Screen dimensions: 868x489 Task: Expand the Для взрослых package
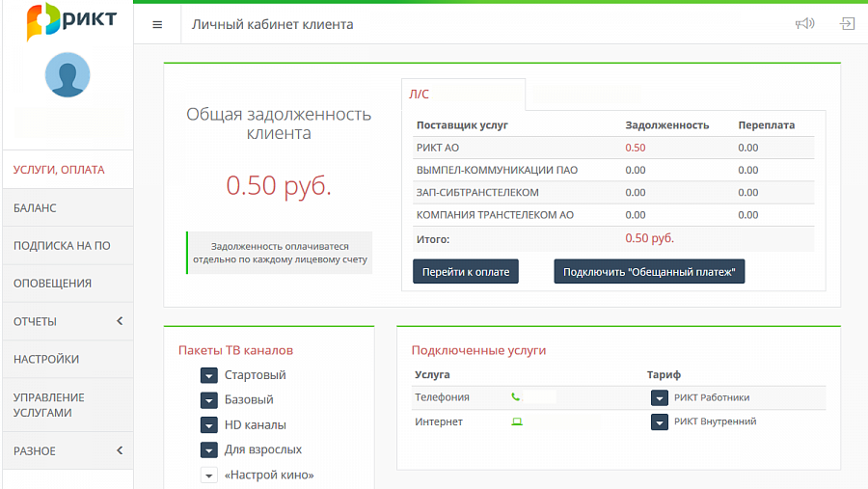[209, 449]
